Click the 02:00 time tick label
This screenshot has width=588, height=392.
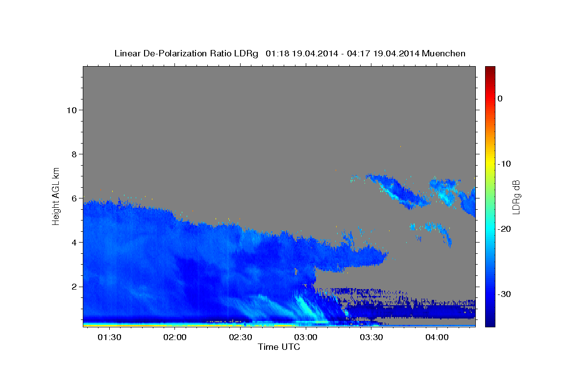pos(175,337)
